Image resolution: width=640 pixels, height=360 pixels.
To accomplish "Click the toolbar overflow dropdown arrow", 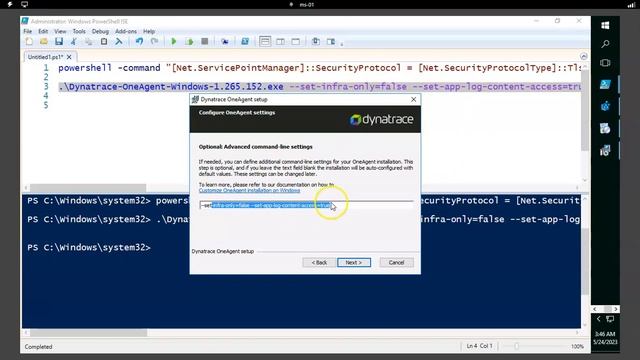I will (x=342, y=44).
